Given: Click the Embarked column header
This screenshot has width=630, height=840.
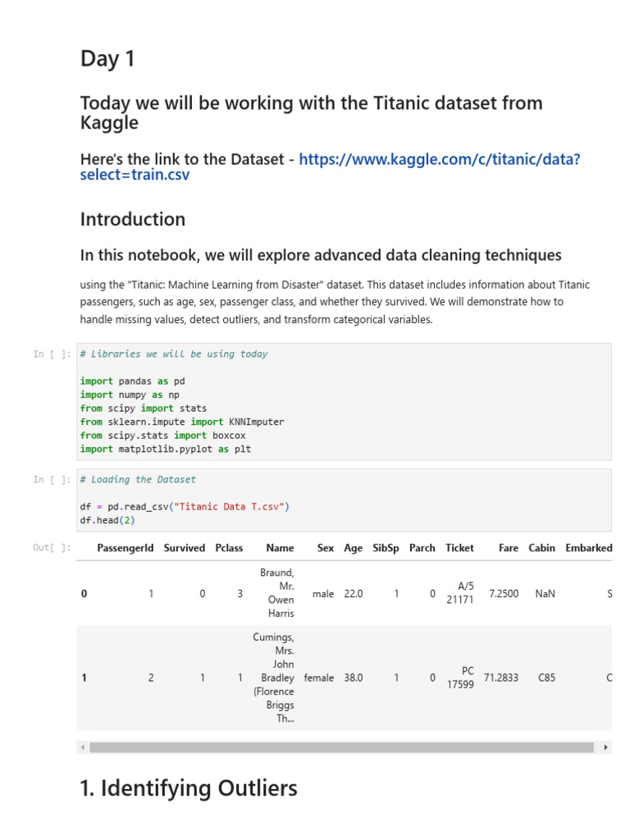Looking at the screenshot, I should pos(588,548).
